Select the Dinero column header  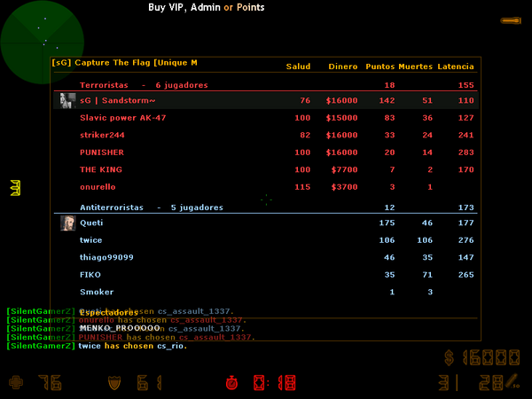(342, 66)
